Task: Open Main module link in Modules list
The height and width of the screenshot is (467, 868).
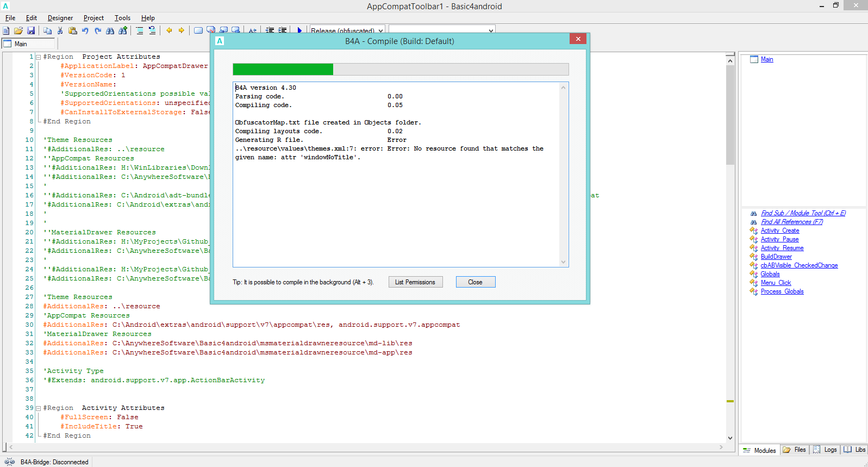Action: tap(767, 59)
